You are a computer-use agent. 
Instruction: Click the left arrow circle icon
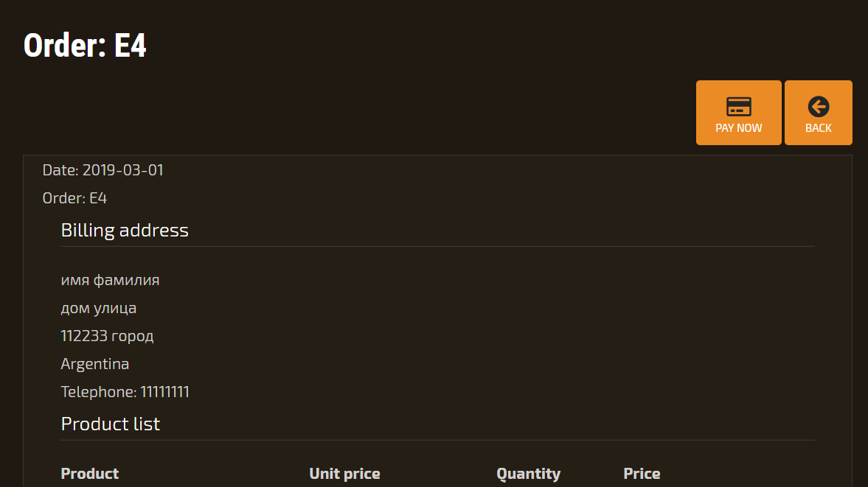point(818,107)
